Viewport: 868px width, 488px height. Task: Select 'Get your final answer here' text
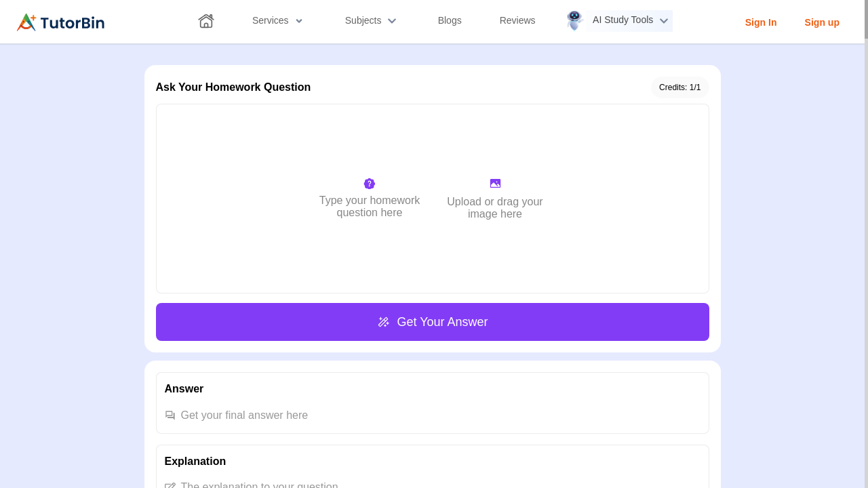click(244, 415)
